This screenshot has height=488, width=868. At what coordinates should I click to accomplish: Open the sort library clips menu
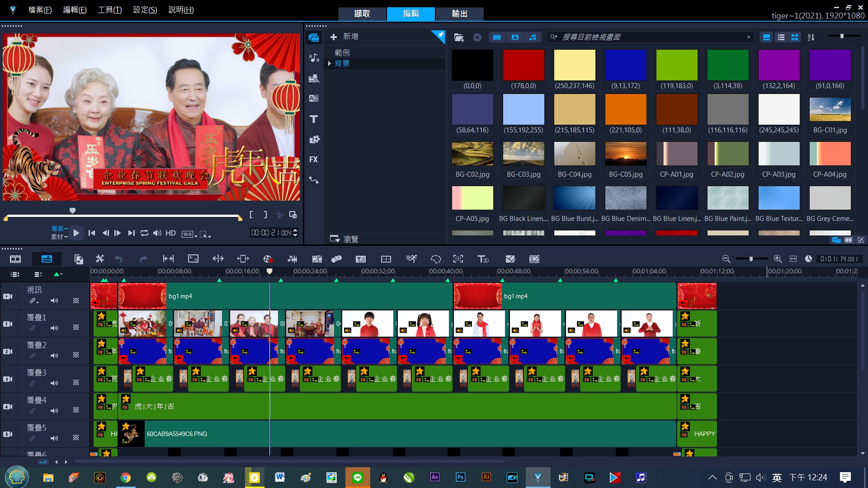pyautogui.click(x=811, y=38)
